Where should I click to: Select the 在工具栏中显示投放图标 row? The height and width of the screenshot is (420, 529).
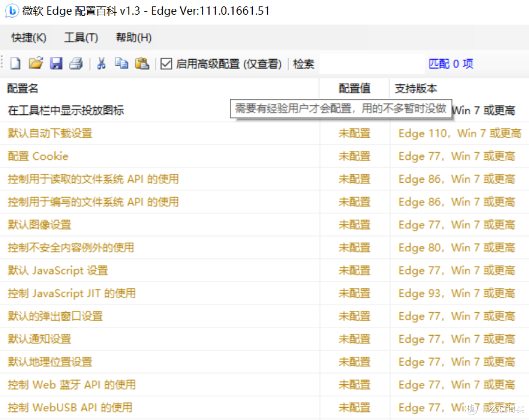[x=264, y=110]
